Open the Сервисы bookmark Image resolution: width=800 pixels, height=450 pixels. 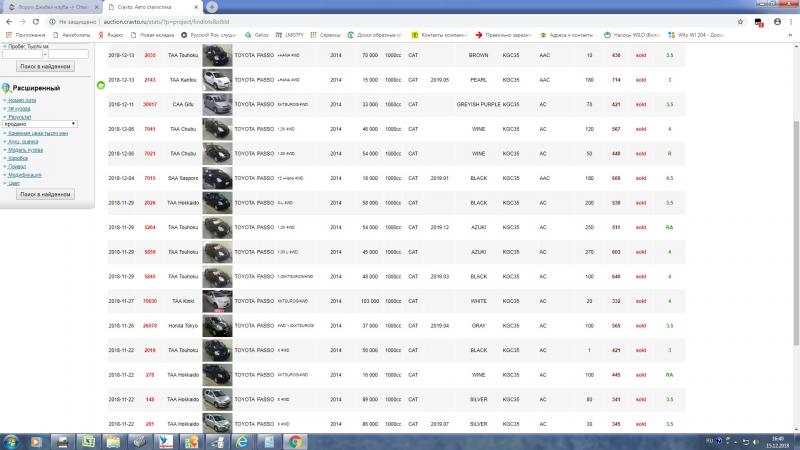click(x=326, y=35)
